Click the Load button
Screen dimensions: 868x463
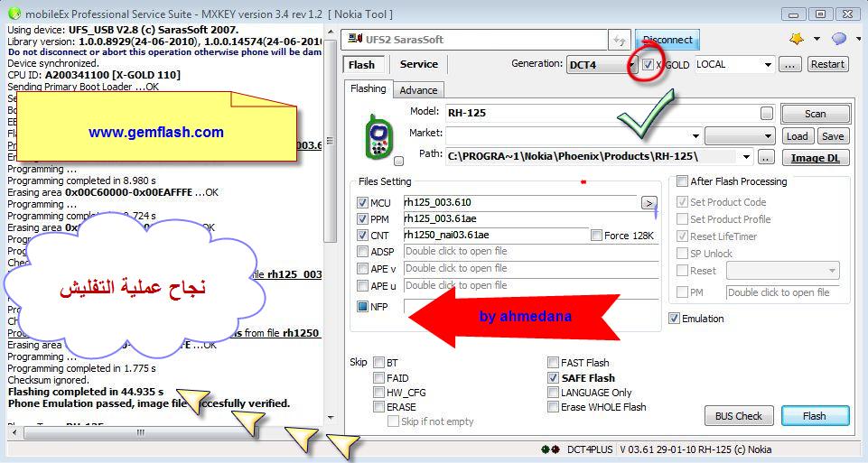(798, 136)
